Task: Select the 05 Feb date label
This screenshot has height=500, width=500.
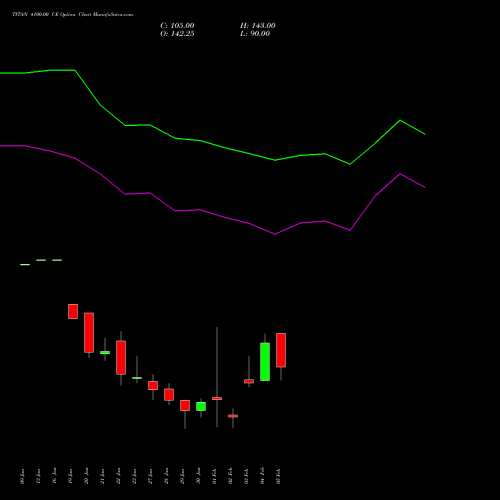Action: (279, 476)
